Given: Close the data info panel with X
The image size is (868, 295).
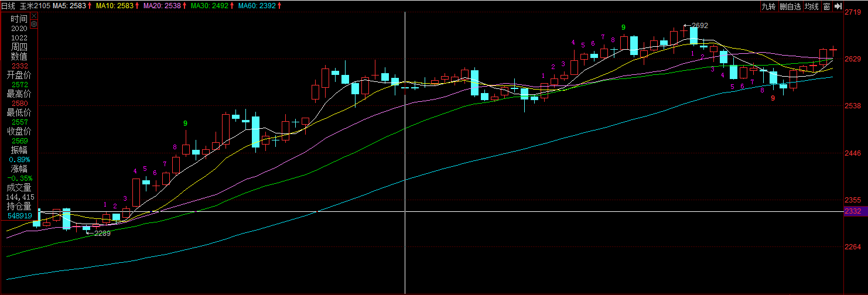Looking at the screenshot, I should point(33,16).
